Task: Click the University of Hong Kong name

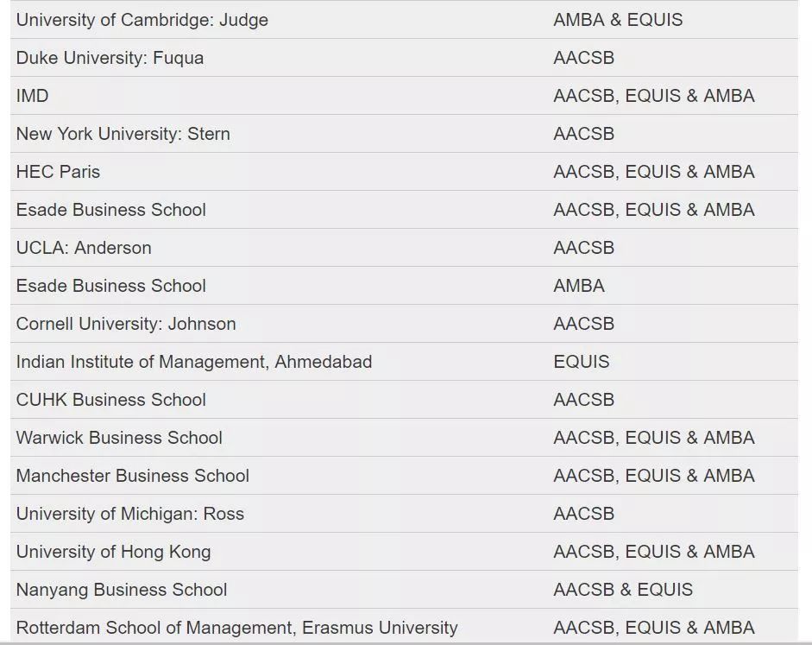Action: [113, 552]
